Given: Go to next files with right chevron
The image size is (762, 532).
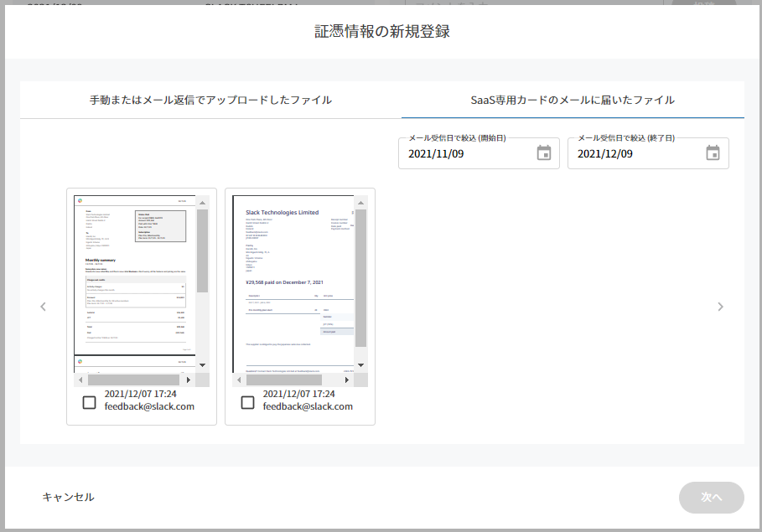Looking at the screenshot, I should 721,307.
